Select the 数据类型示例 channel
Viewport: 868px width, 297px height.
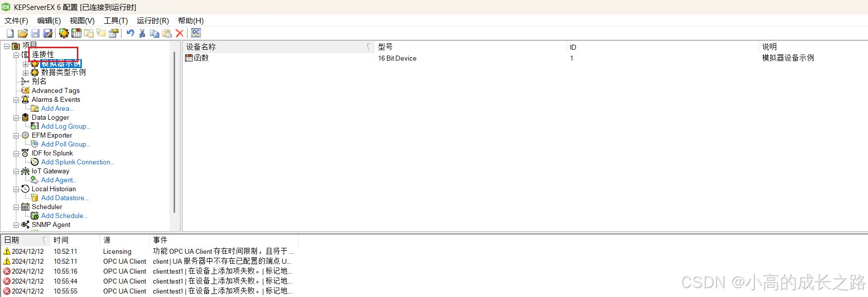coord(63,73)
